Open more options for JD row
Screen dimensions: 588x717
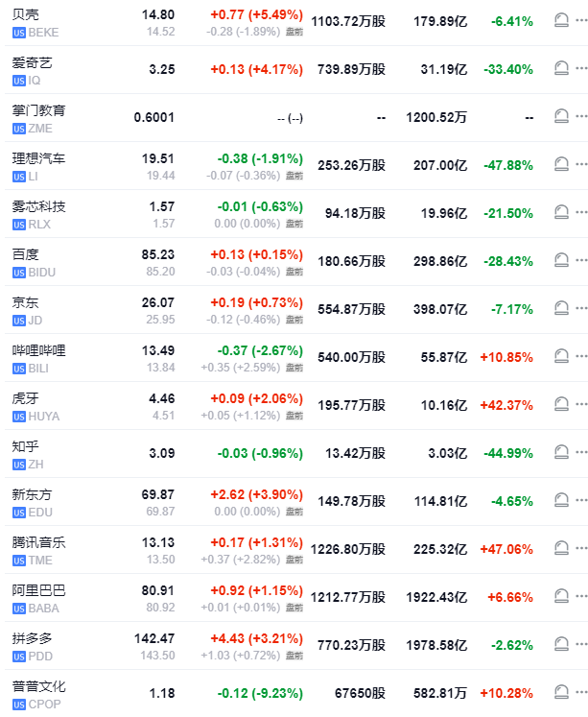(x=581, y=308)
